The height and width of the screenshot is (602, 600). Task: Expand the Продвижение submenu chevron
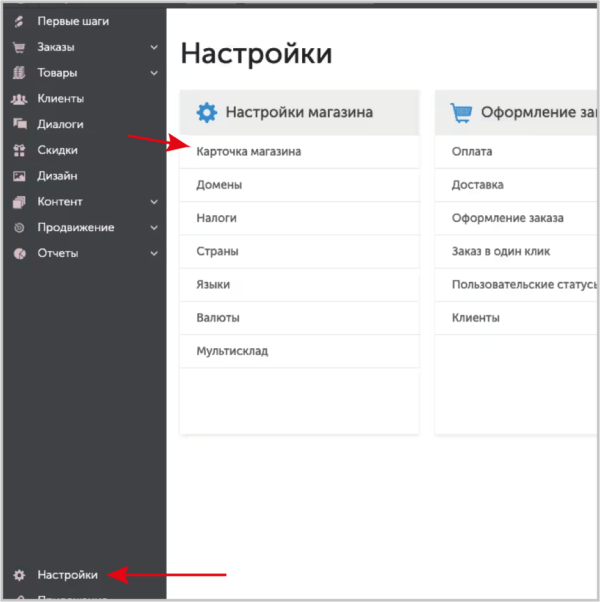point(154,228)
